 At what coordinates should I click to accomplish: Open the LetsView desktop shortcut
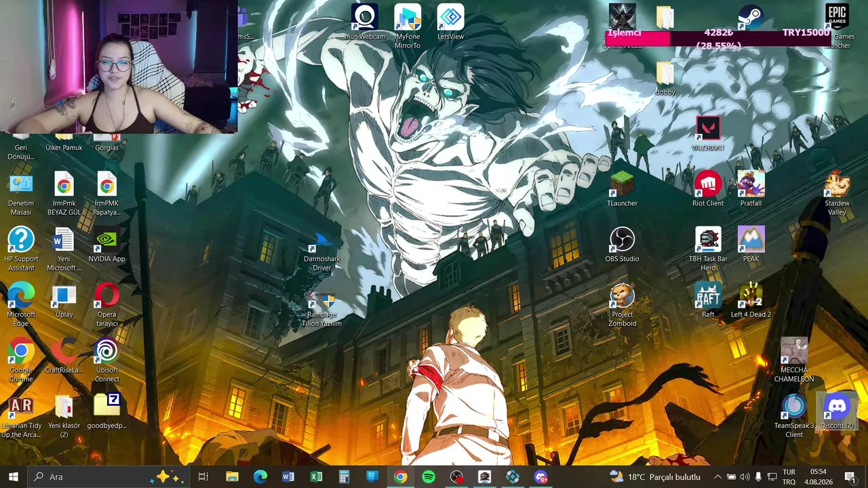450,23
